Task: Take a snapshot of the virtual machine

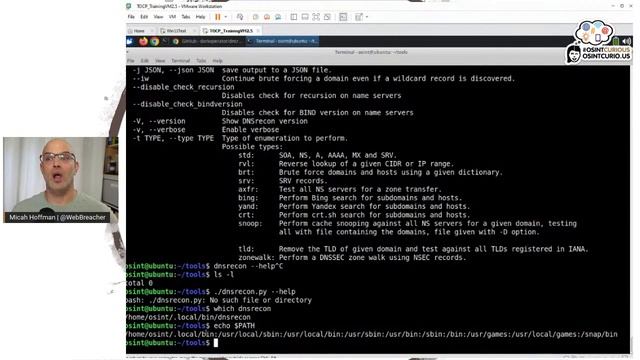Action: click(x=256, y=17)
